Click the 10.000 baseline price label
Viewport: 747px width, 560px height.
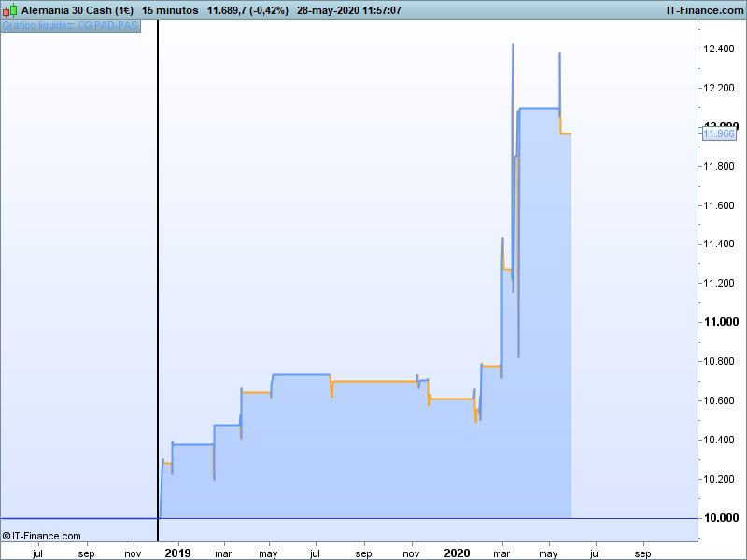(x=720, y=518)
